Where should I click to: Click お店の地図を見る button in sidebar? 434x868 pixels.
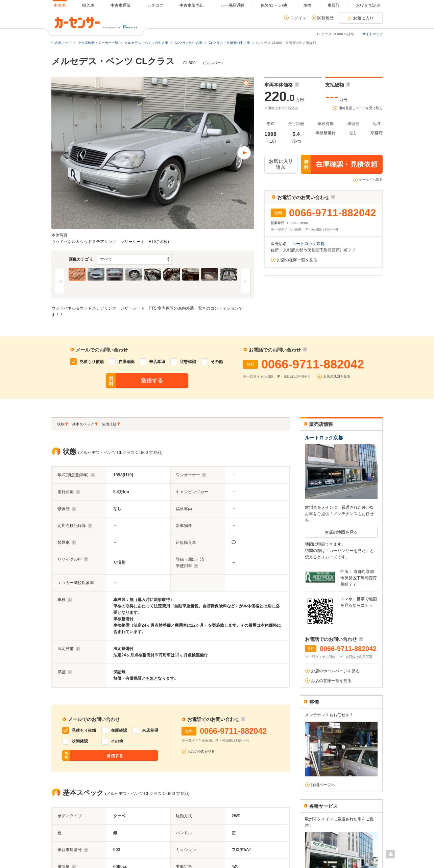point(341,532)
